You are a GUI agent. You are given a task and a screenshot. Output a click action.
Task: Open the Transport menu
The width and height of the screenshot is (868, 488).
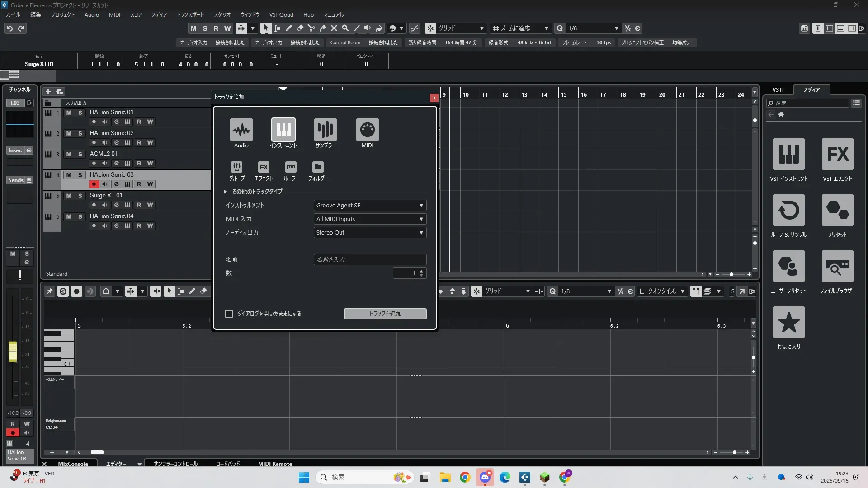190,15
